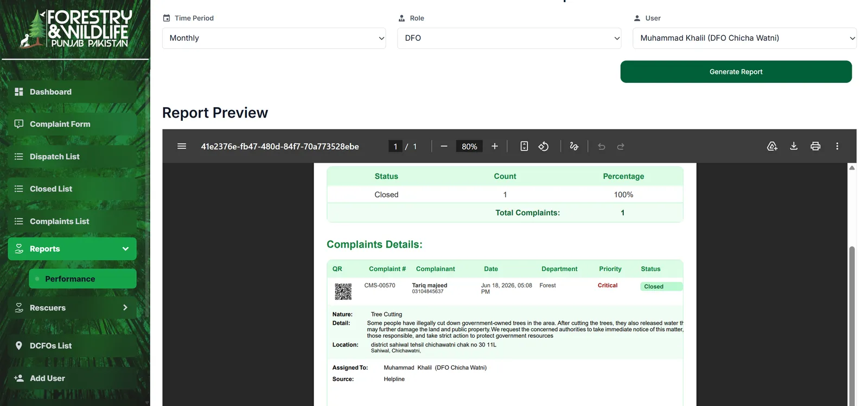Click the 100% percentage cell
This screenshot has height=406, width=868.
tap(623, 195)
